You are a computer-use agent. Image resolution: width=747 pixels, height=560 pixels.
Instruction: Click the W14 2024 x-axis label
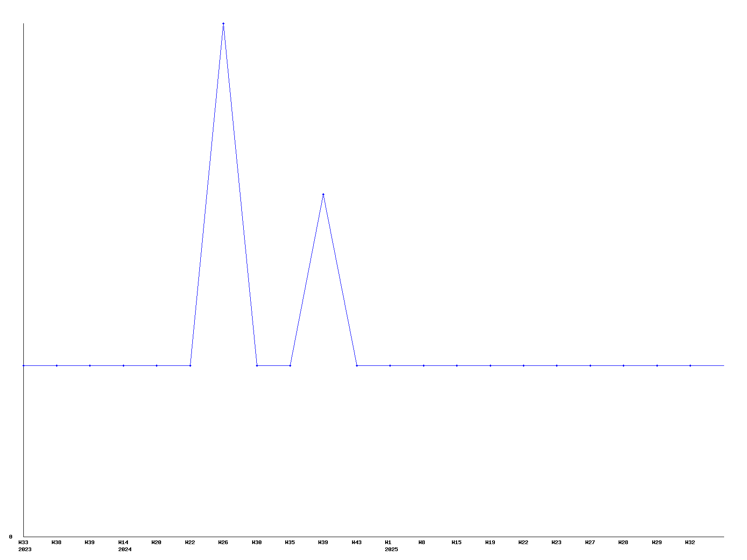point(124,546)
